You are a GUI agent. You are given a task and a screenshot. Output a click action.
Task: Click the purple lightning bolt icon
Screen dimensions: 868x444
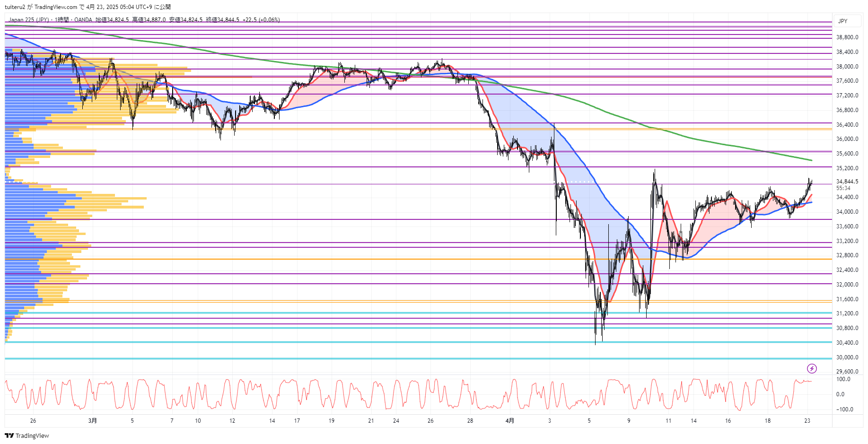pyautogui.click(x=812, y=368)
